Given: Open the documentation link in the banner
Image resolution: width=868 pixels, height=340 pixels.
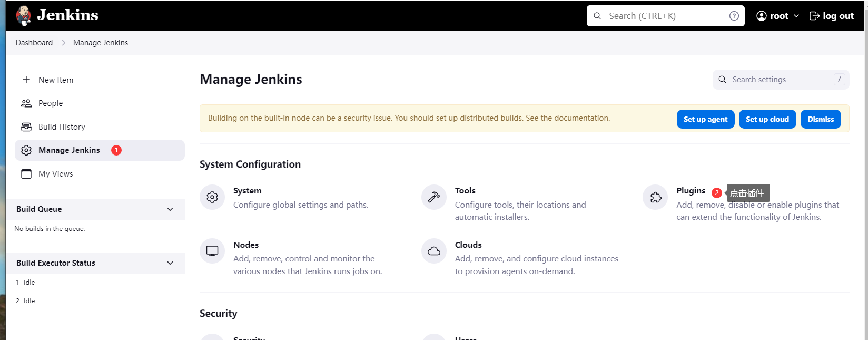Looking at the screenshot, I should click(574, 118).
